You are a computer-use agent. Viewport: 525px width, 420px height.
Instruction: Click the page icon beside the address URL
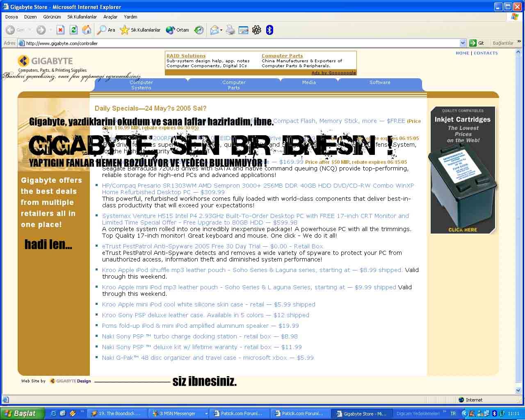pos(22,43)
